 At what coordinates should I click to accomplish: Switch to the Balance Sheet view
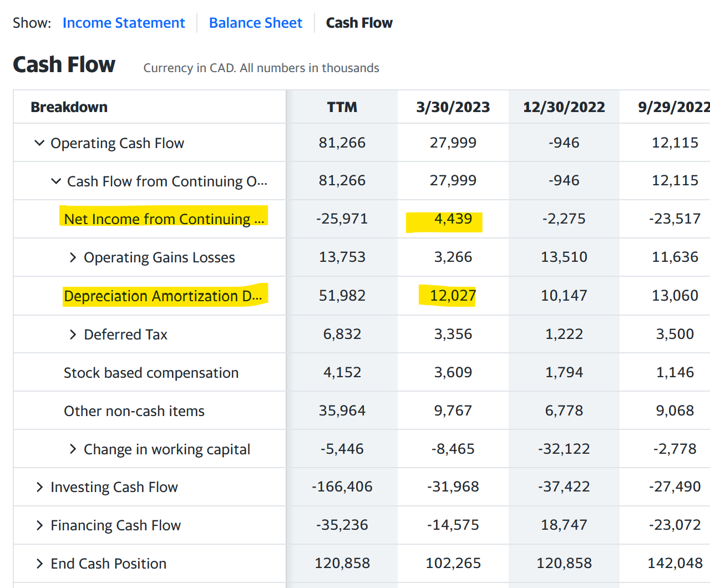tap(256, 23)
